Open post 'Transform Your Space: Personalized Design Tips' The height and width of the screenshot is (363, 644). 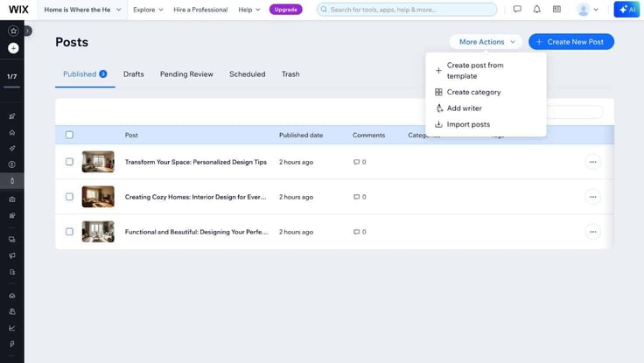coord(196,162)
